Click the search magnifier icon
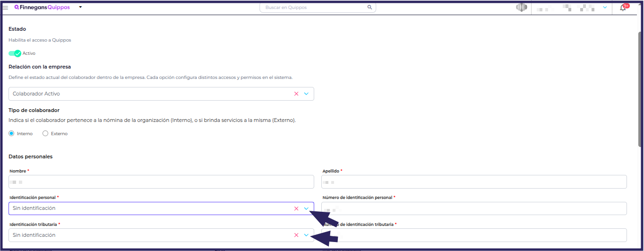Image resolution: width=644 pixels, height=251 pixels. [x=370, y=8]
